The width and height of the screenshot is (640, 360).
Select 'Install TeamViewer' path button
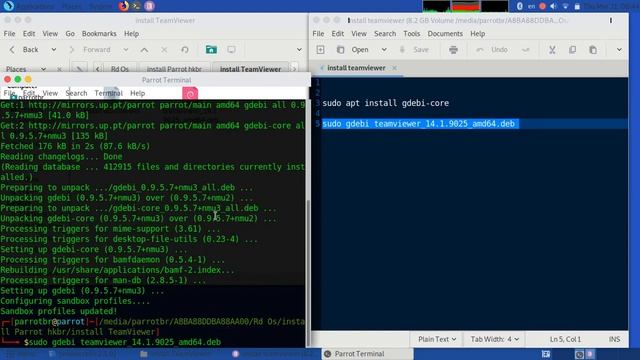[x=250, y=69]
